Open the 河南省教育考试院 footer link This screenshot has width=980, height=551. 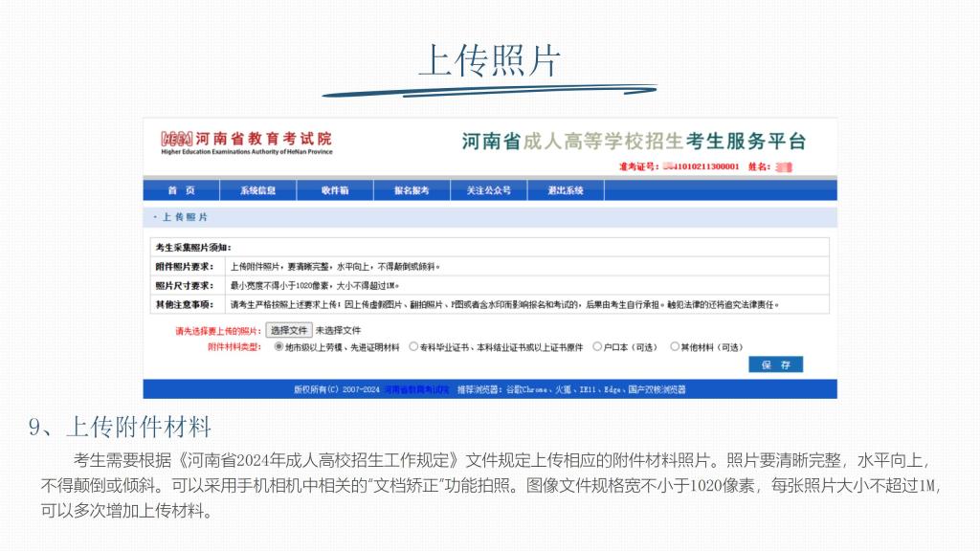[416, 389]
